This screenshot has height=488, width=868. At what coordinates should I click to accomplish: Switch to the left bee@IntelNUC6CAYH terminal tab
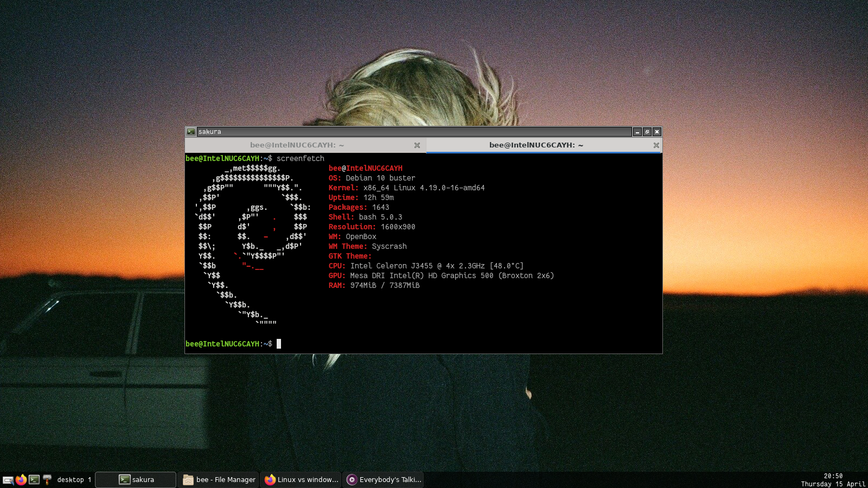296,145
